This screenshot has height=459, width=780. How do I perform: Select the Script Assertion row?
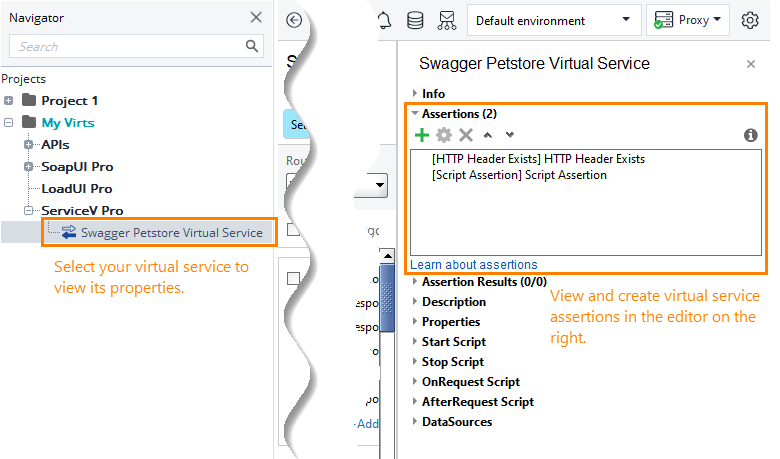(x=519, y=175)
